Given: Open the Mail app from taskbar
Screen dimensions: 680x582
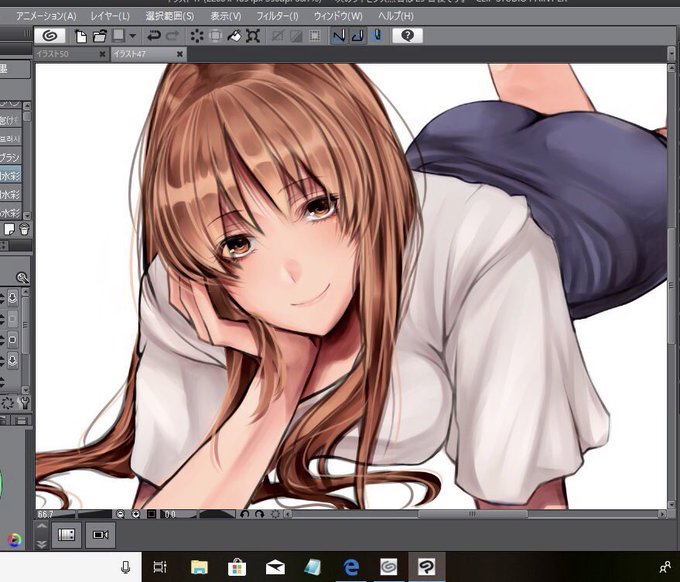Looking at the screenshot, I should tap(275, 567).
